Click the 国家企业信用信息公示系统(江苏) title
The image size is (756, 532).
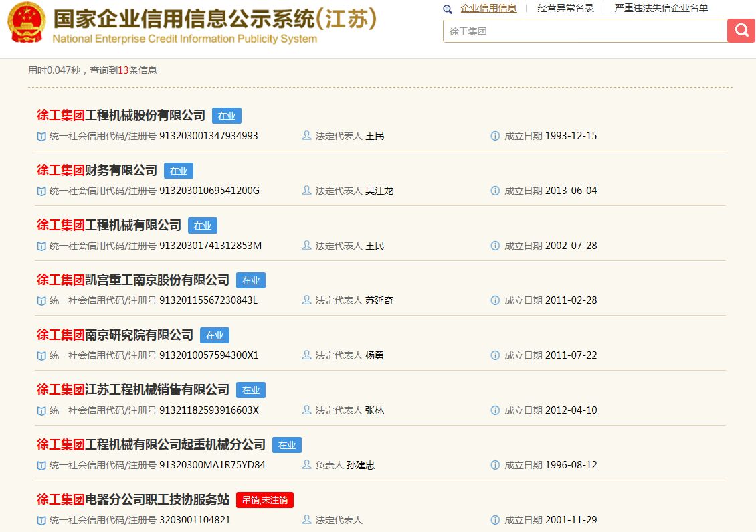(x=215, y=19)
